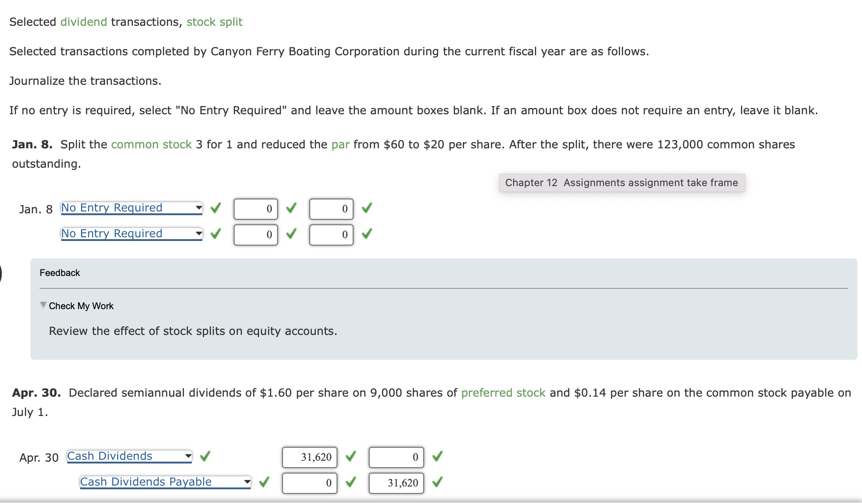Click the checkmark next to the second credit zero box
This screenshot has width=862, height=504.
tap(367, 234)
